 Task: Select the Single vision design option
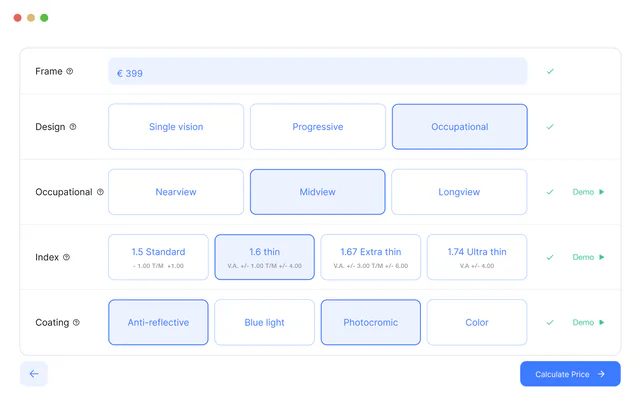coord(176,127)
